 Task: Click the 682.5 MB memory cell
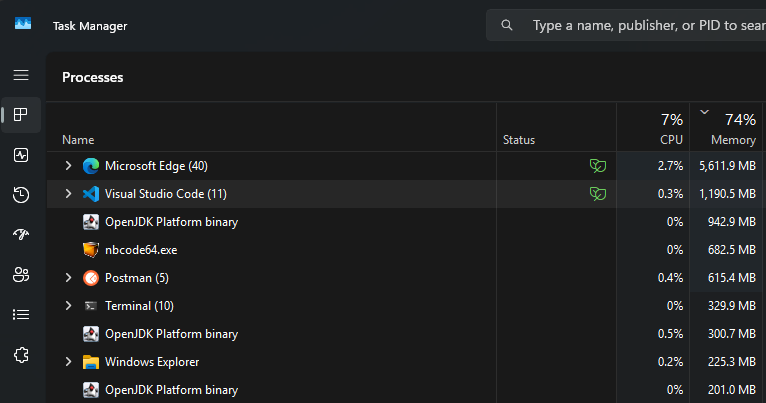pyautogui.click(x=732, y=250)
